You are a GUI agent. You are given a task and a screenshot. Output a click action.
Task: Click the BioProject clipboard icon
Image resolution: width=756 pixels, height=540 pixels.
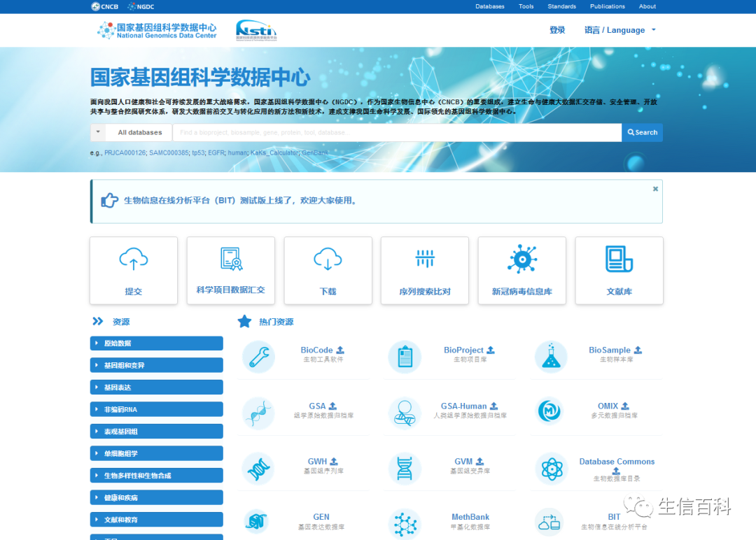405,357
